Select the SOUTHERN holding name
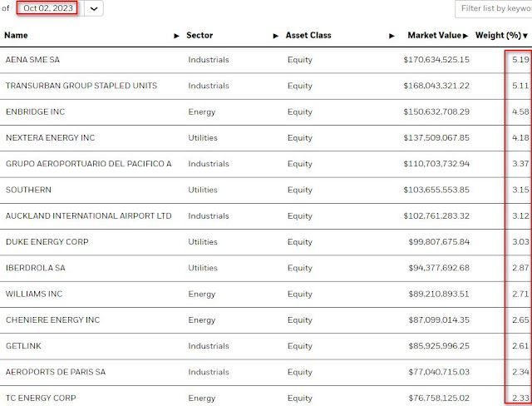Viewport: 532px width, 406px height. (28, 190)
